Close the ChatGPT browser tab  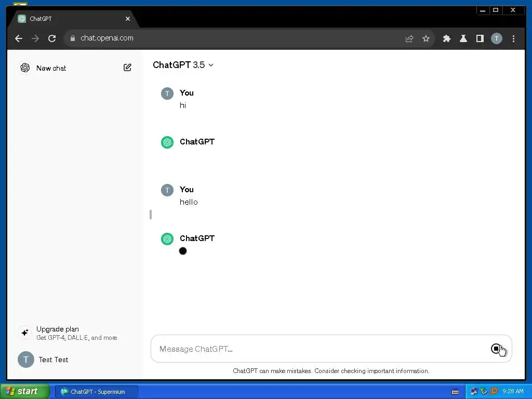pyautogui.click(x=128, y=19)
